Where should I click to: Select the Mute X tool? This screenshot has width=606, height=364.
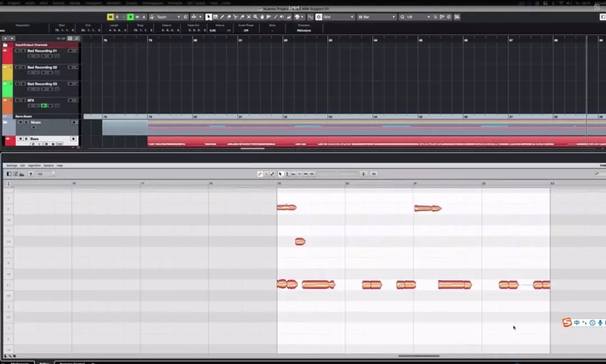point(249,17)
